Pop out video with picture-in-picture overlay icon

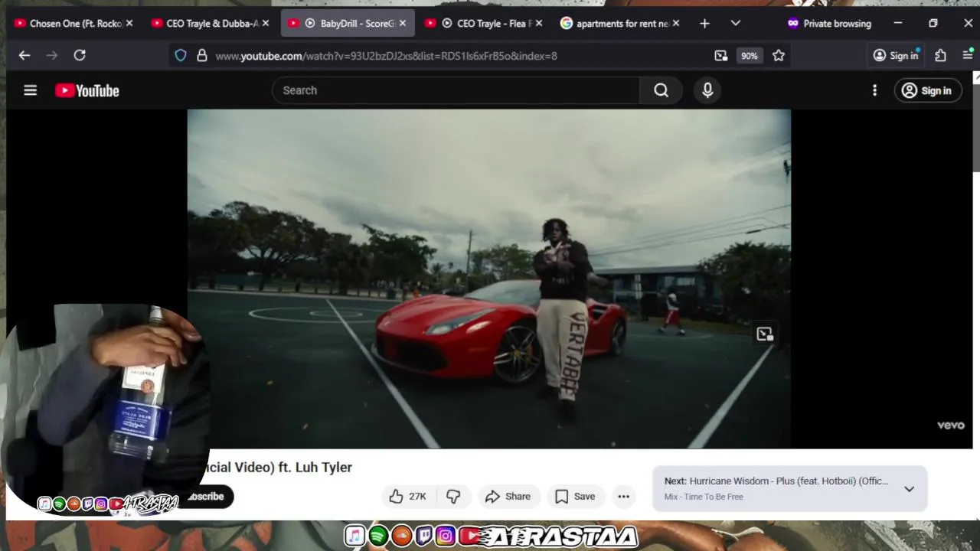click(x=765, y=334)
